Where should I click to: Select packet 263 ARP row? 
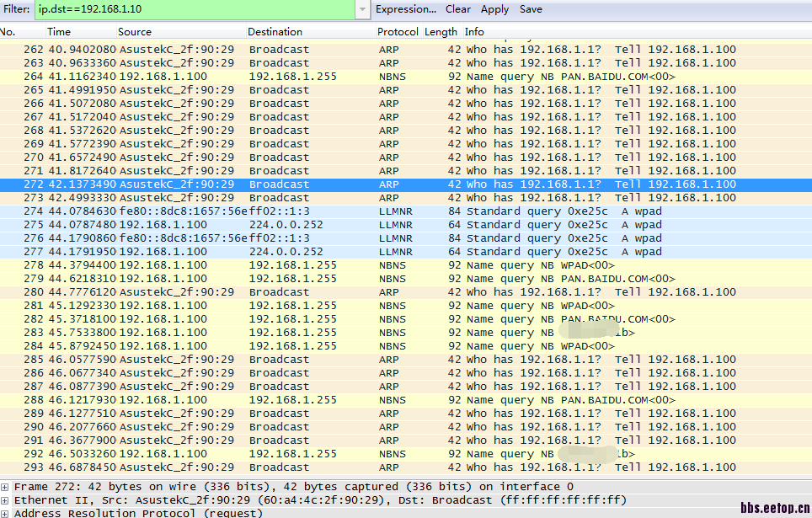pyautogui.click(x=406, y=63)
